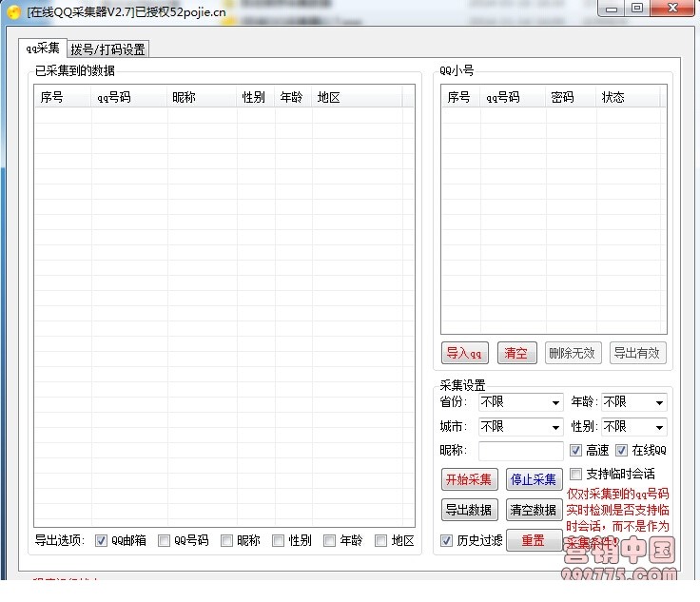Focus the 昵称 input field
Image resolution: width=700 pixels, height=602 pixels.
pos(521,451)
